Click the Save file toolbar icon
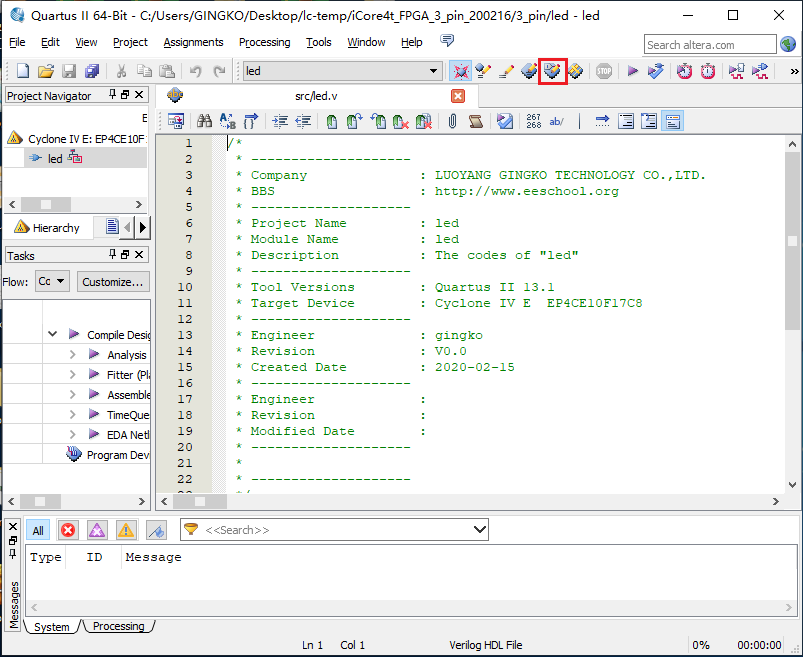The image size is (803, 657). pyautogui.click(x=69, y=71)
